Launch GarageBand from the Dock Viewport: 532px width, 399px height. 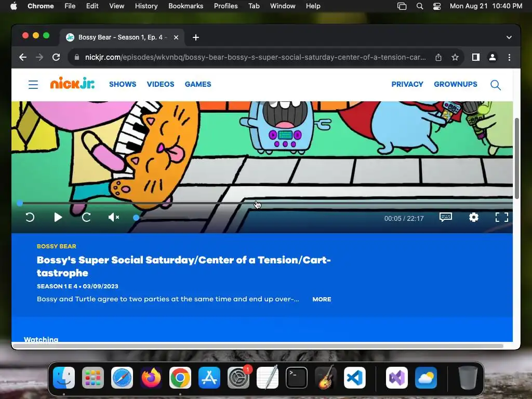pos(326,378)
